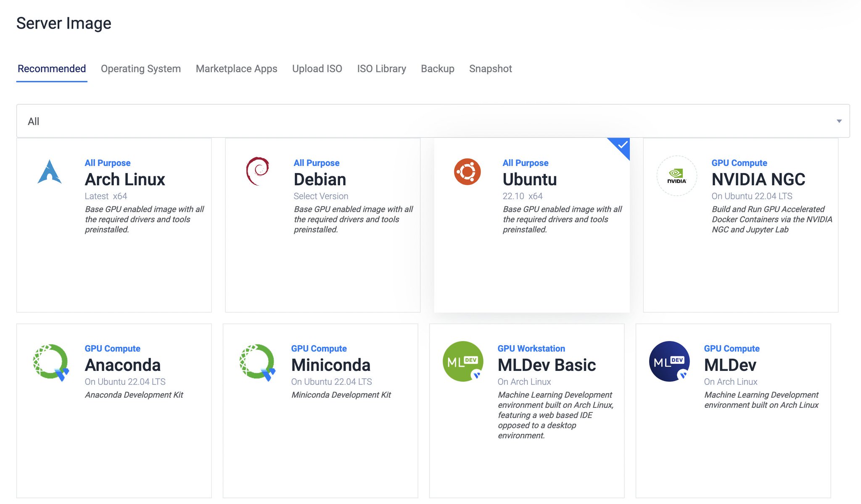Image resolution: width=861 pixels, height=504 pixels.
Task: Click the Arch Linux base GPU image description
Action: coord(144,219)
